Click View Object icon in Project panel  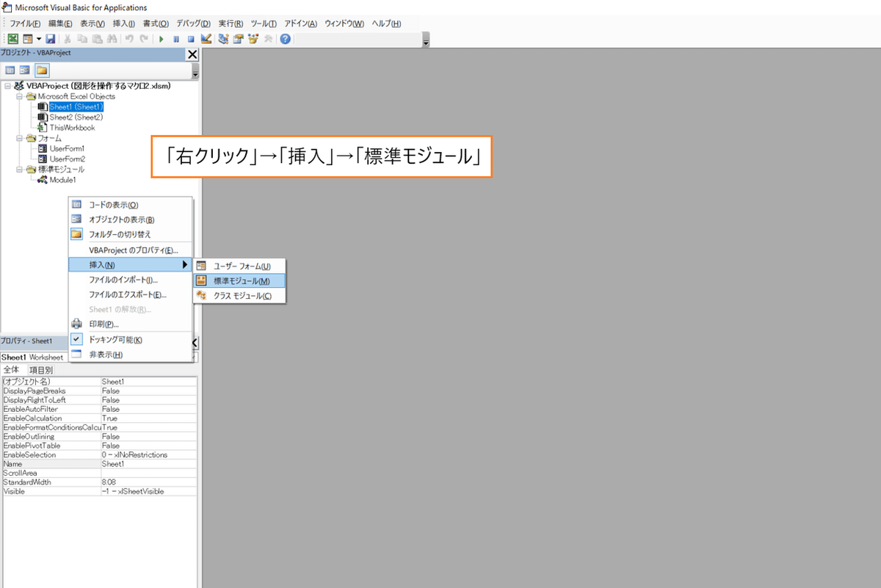pos(25,70)
